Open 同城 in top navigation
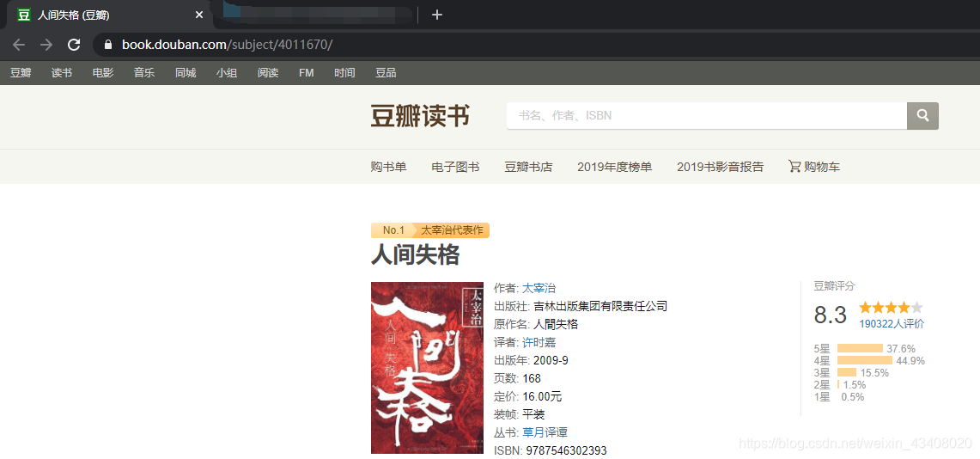Screen dimensions: 980x459 (186, 72)
